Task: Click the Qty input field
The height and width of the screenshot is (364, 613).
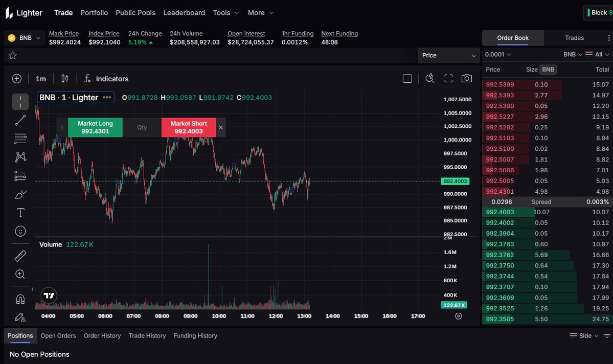Action: pyautogui.click(x=142, y=127)
